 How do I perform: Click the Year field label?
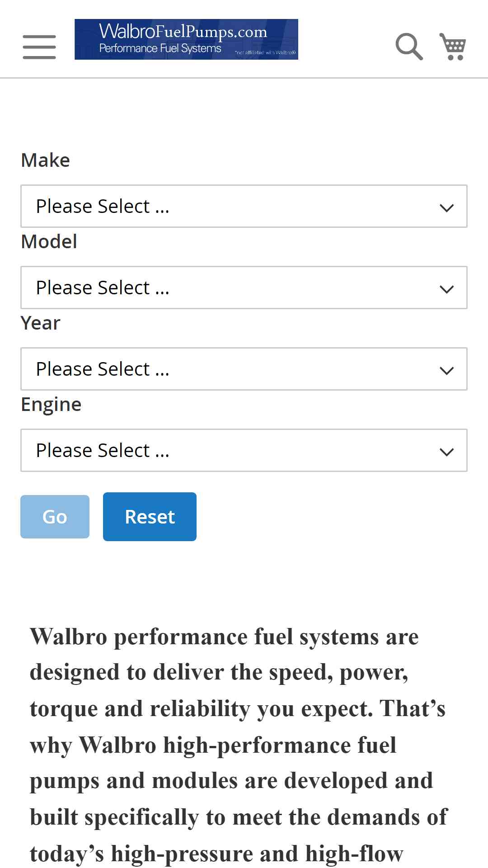tap(40, 323)
